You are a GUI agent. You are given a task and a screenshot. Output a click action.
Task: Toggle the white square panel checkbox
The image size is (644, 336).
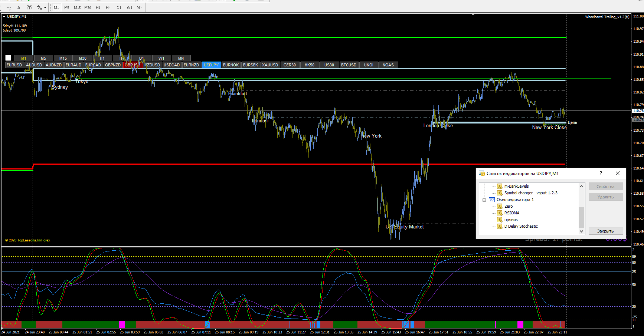(x=8, y=58)
